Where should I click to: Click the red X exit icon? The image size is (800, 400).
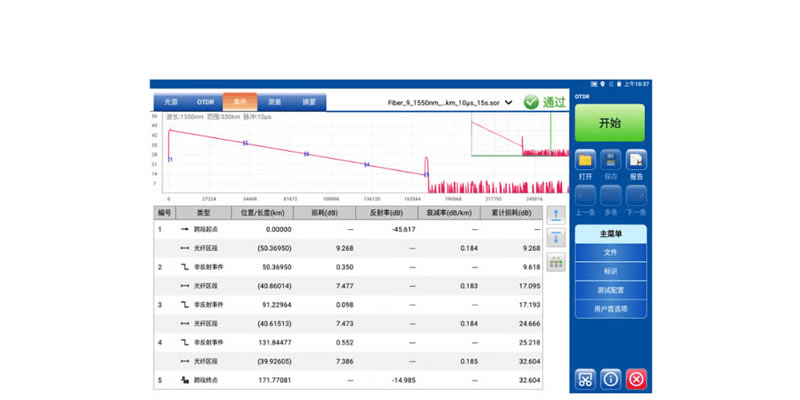click(x=635, y=378)
